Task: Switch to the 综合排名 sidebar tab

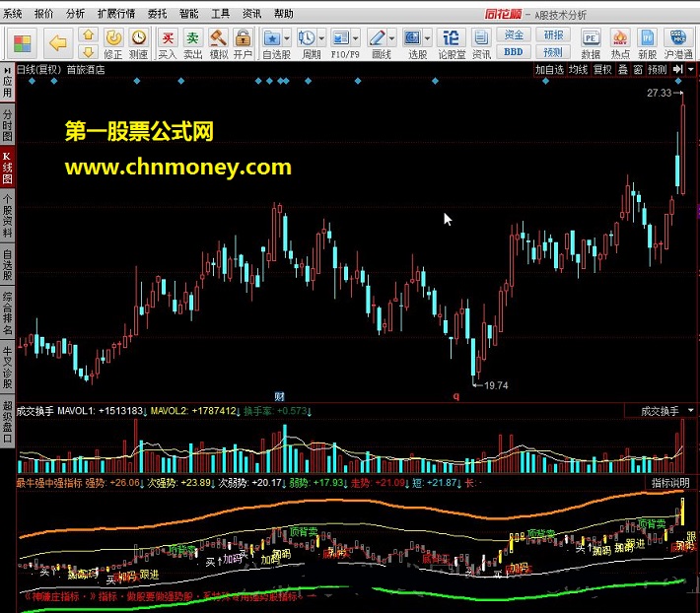Action: click(7, 313)
